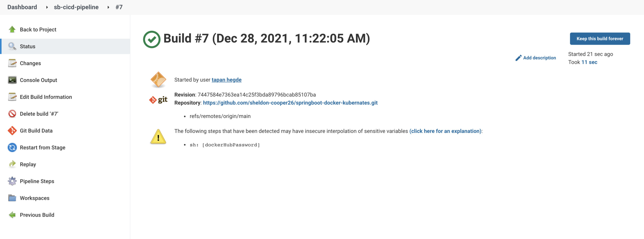Screen dimensions: 644x239
Task: Click here for an explanation link
Action: (445, 131)
